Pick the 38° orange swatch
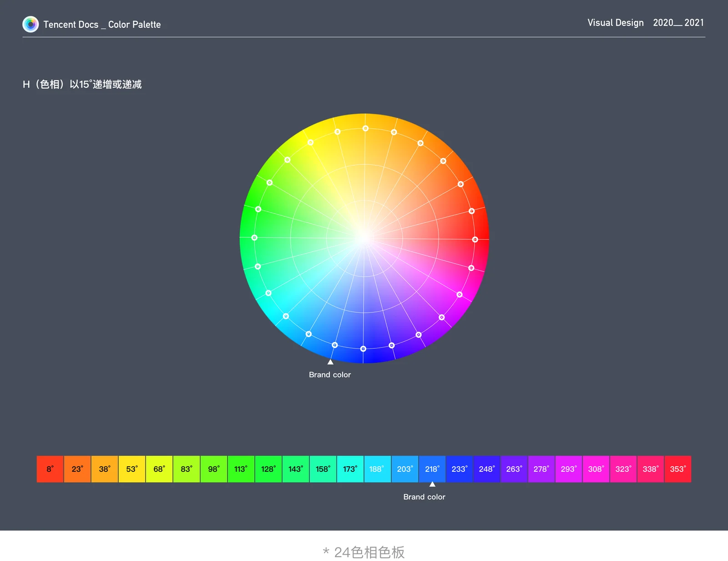The height and width of the screenshot is (561, 728). [105, 469]
